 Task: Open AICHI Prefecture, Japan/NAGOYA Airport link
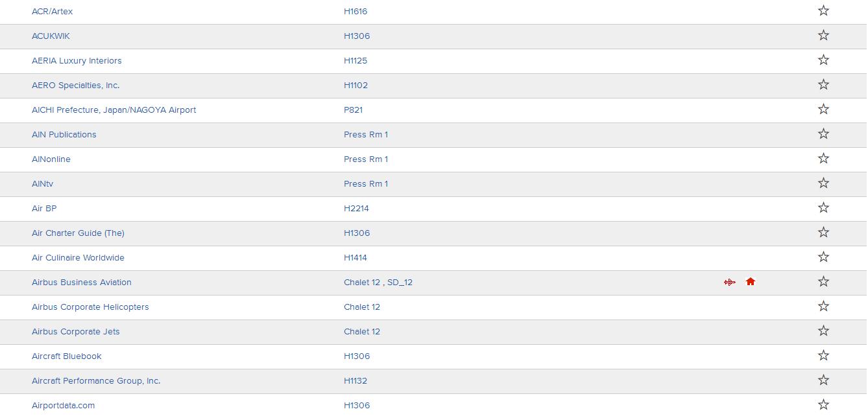coord(114,110)
